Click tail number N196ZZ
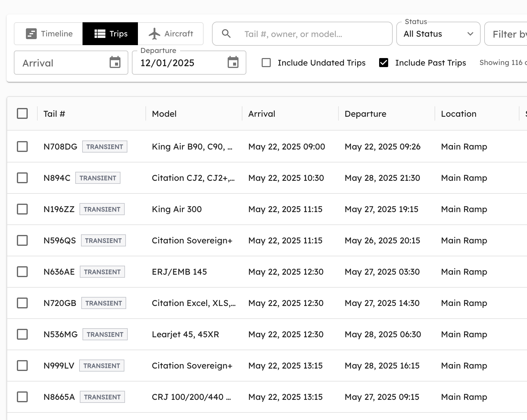527x420 pixels. [x=59, y=209]
